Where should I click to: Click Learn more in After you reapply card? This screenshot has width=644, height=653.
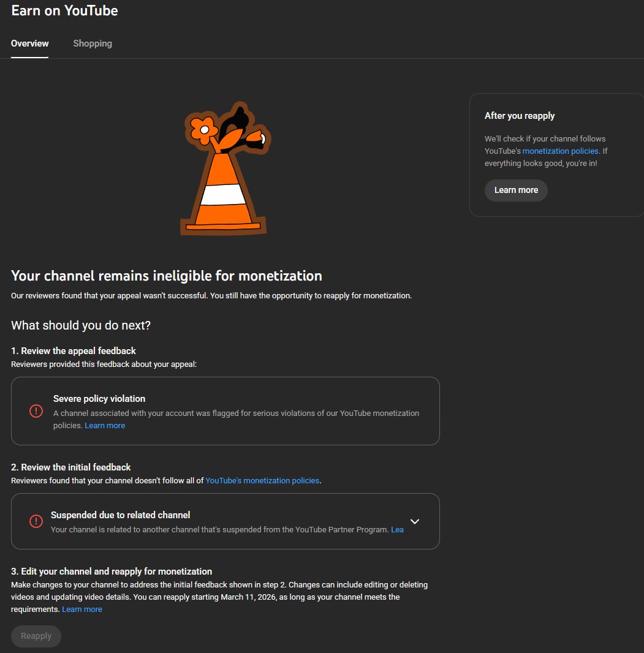pyautogui.click(x=516, y=191)
